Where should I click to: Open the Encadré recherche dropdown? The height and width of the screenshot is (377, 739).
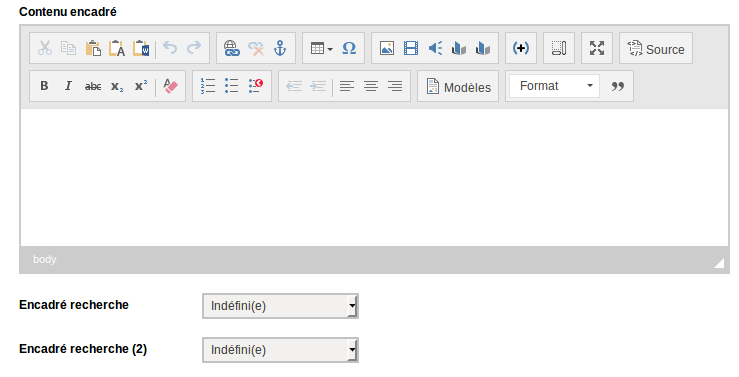[x=280, y=306]
